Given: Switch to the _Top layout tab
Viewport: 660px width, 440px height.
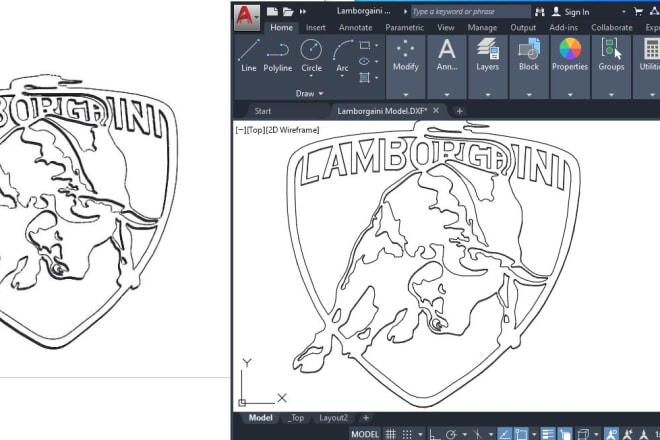Looking at the screenshot, I should click(x=296, y=418).
